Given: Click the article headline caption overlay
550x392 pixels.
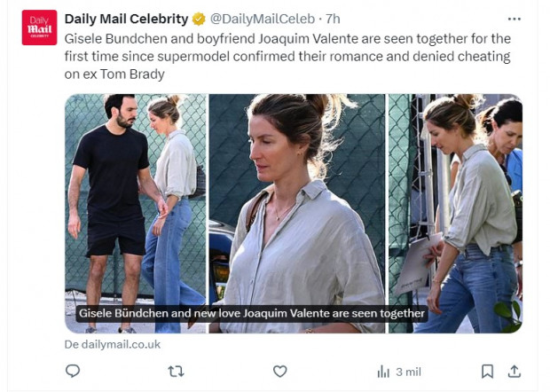Looking at the screenshot, I should click(x=253, y=313).
